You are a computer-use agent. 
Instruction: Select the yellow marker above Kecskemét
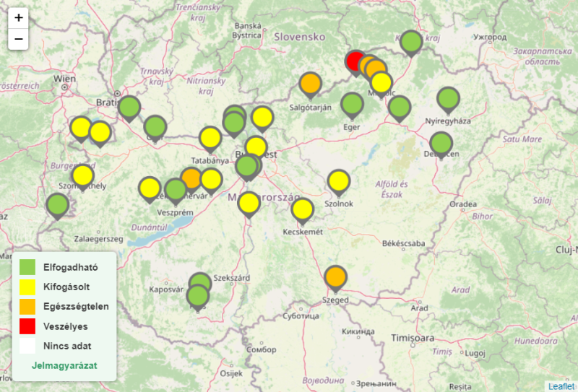point(302,210)
